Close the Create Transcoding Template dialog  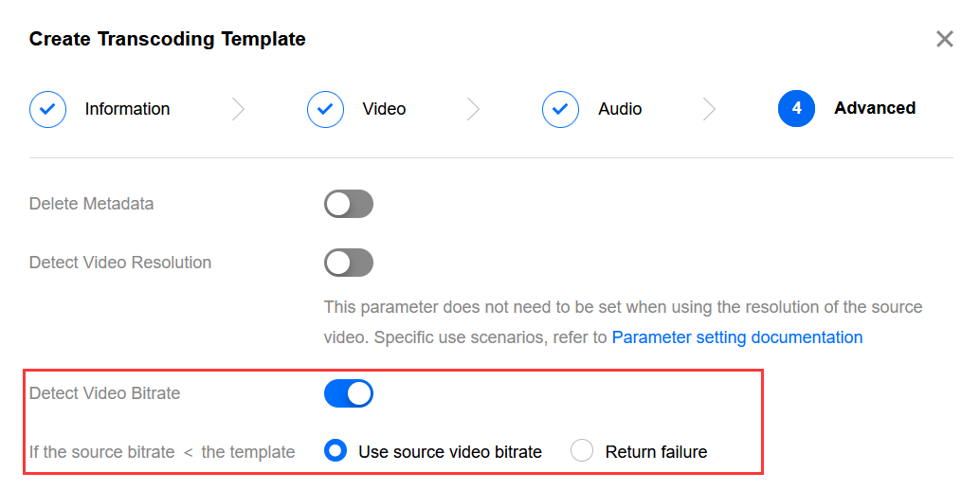coord(944,39)
